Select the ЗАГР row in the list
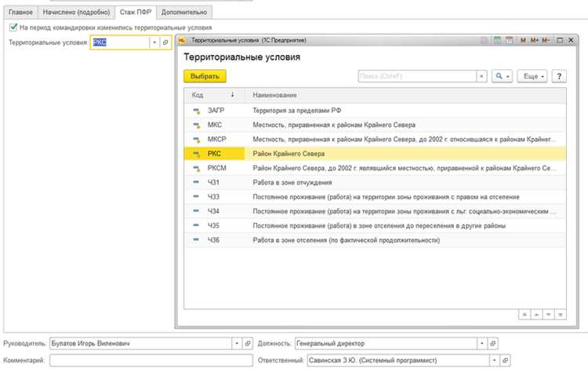 click(x=375, y=111)
